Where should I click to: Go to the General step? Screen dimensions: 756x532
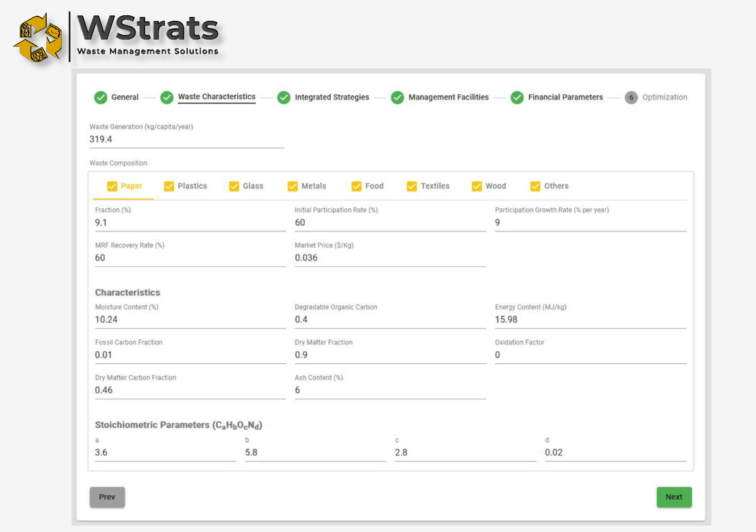[x=125, y=97]
